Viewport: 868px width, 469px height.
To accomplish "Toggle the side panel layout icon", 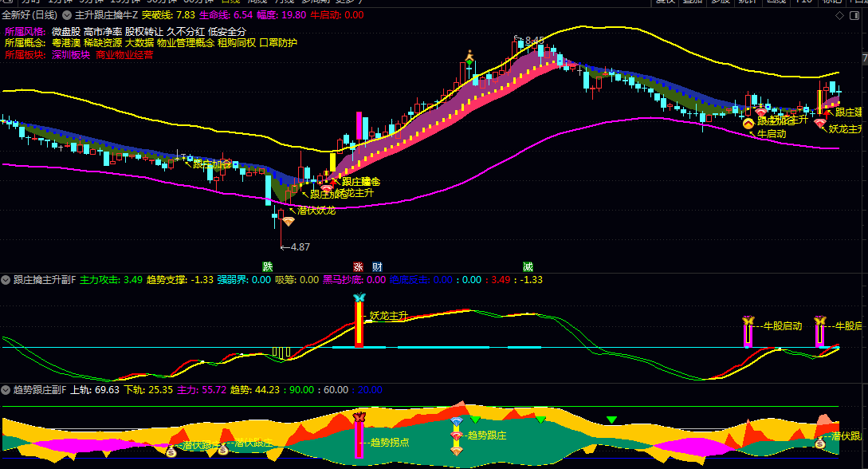I will pos(854,15).
